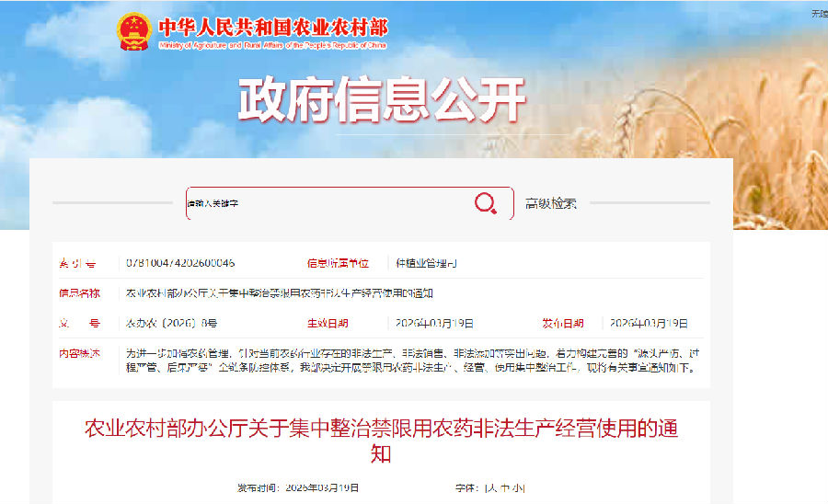Set font size to 小
Image resolution: width=828 pixels, height=504 pixels.
click(x=516, y=488)
